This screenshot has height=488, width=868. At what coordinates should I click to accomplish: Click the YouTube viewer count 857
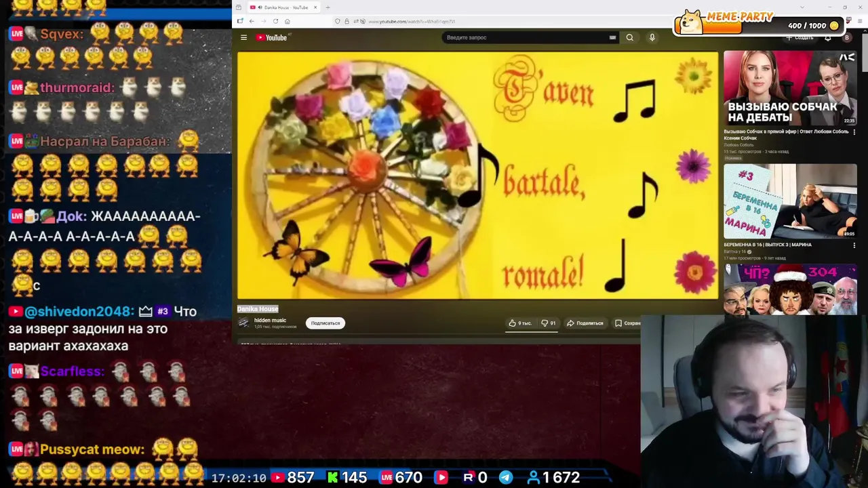tap(292, 478)
